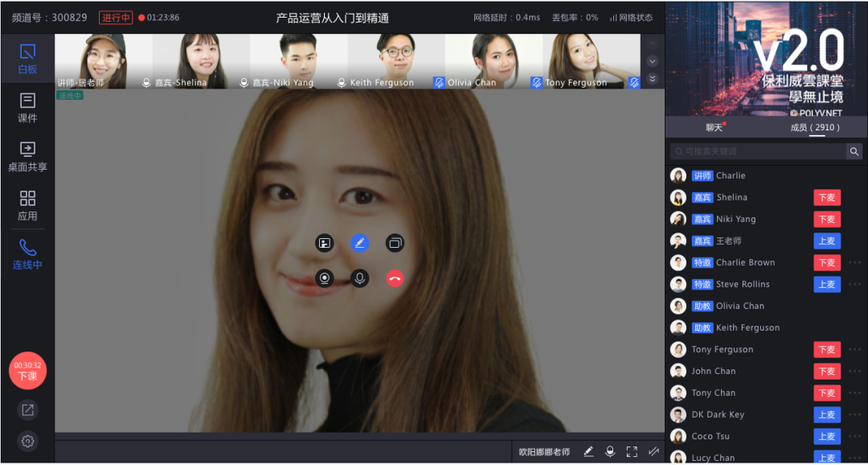Open settings gear in left sidebar
This screenshot has height=465, width=868.
pos(27,441)
